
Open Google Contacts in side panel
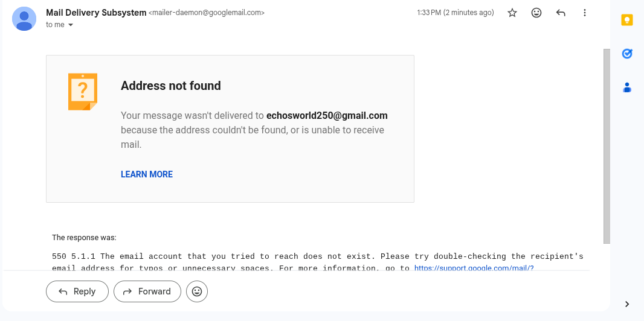click(x=627, y=87)
